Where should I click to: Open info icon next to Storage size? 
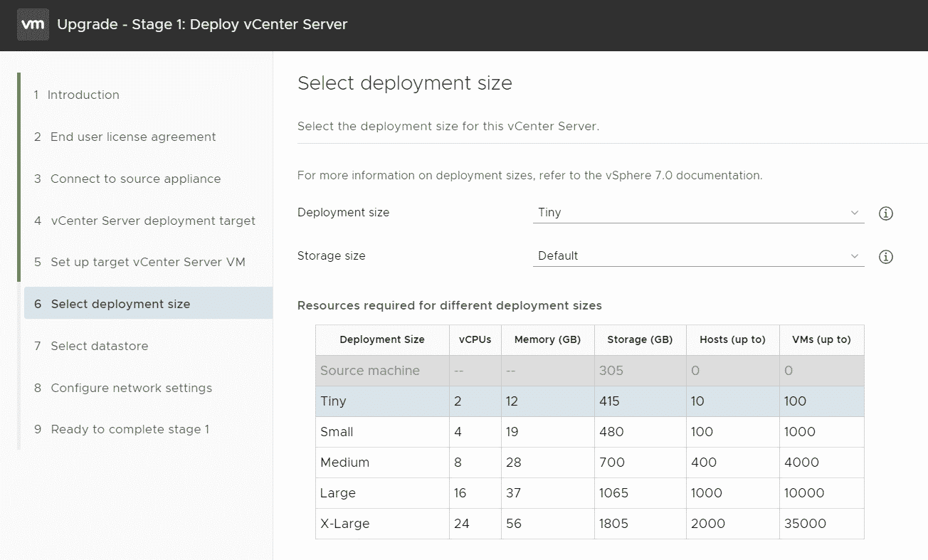pyautogui.click(x=886, y=257)
